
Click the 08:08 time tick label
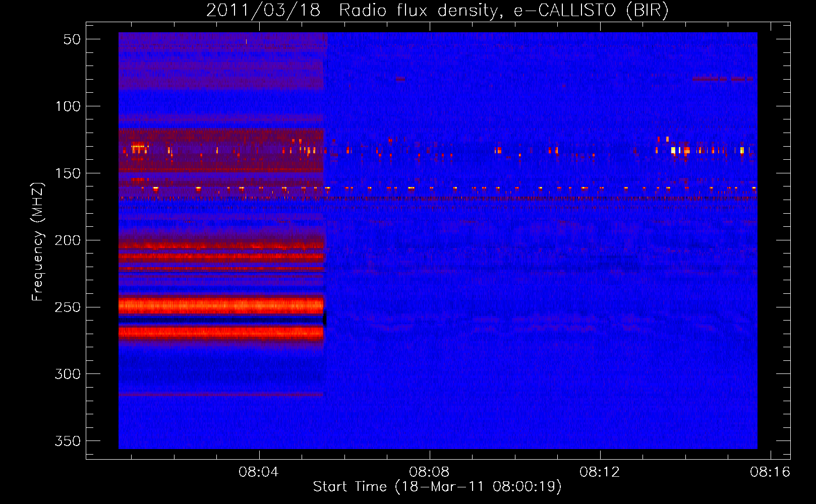coord(429,472)
